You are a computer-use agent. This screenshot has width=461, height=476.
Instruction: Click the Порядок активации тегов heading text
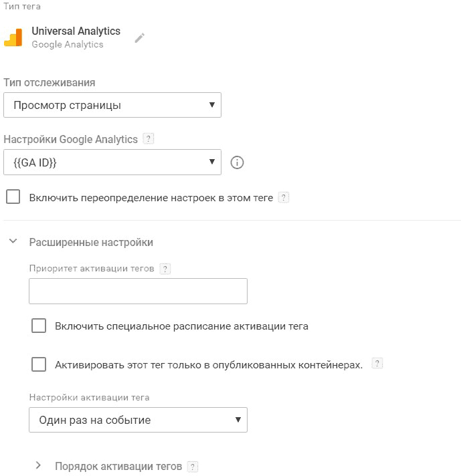pos(118,467)
